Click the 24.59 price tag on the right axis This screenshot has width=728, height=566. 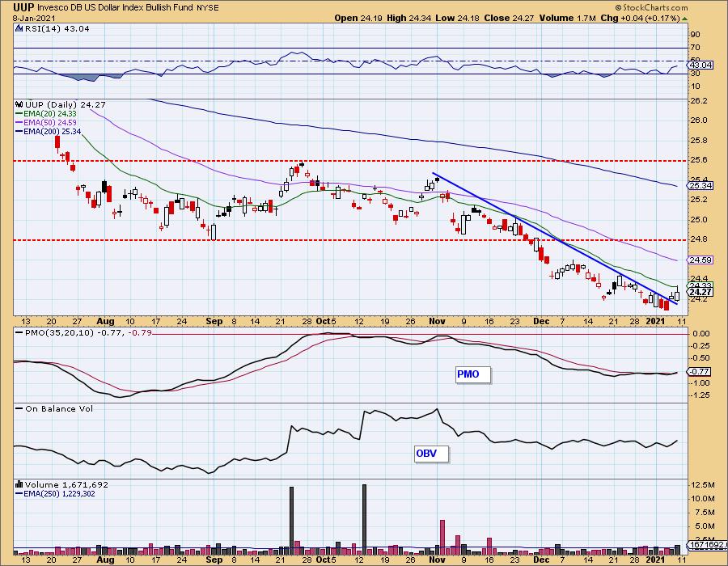700,260
